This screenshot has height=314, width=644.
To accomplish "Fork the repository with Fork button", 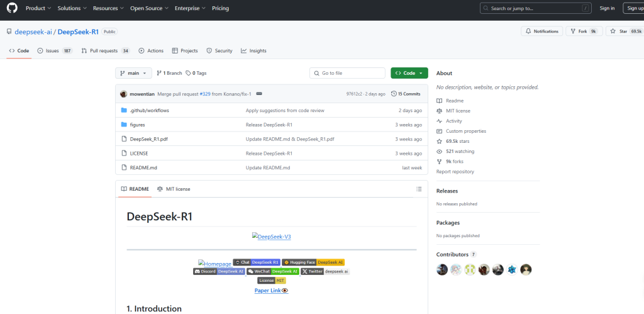I will click(584, 31).
